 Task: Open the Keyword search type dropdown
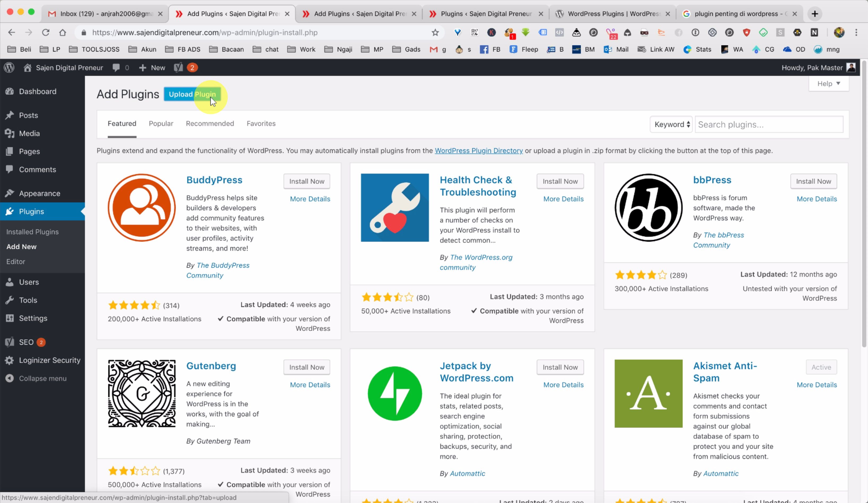(x=671, y=124)
